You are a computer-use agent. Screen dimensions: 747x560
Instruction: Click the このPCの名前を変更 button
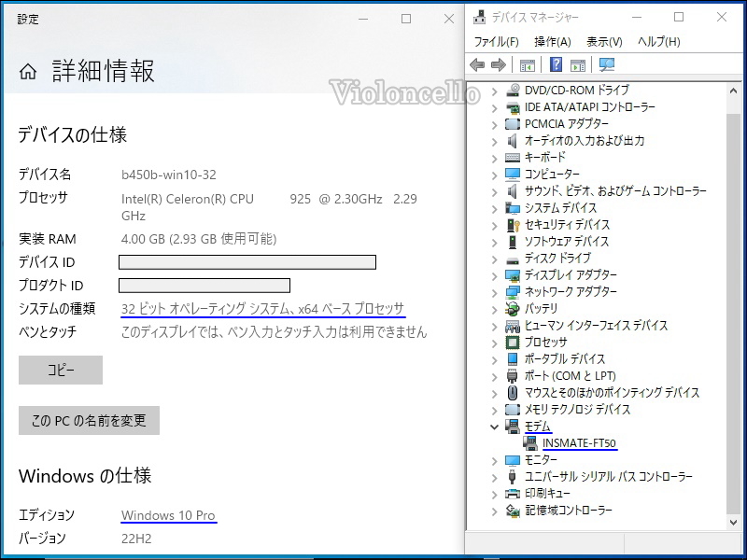click(x=89, y=420)
